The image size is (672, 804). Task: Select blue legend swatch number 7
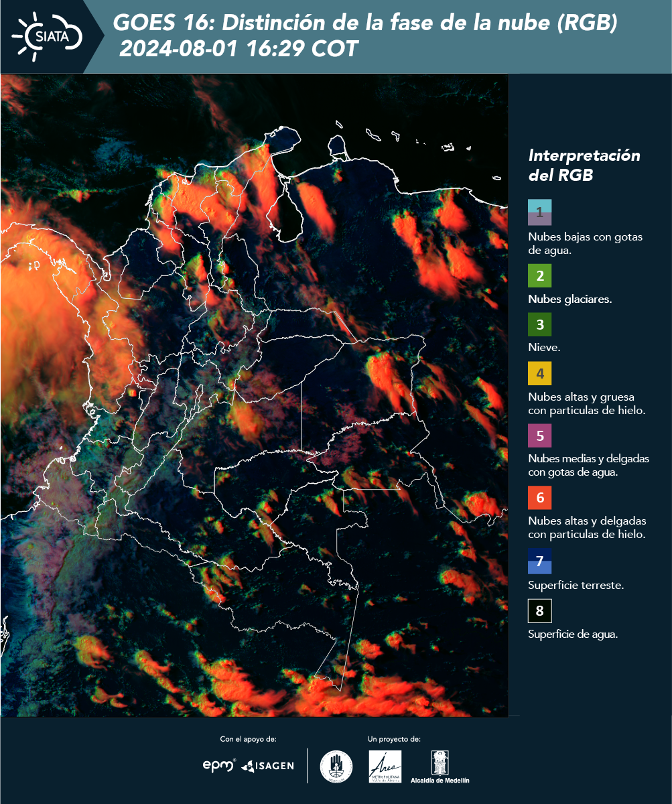click(539, 561)
